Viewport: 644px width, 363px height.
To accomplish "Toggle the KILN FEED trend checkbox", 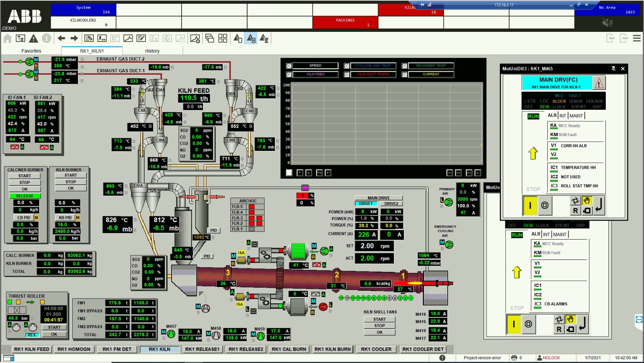I will [x=289, y=75].
